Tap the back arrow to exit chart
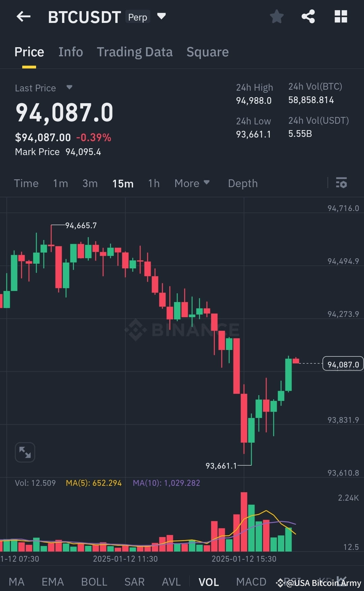 pos(23,17)
